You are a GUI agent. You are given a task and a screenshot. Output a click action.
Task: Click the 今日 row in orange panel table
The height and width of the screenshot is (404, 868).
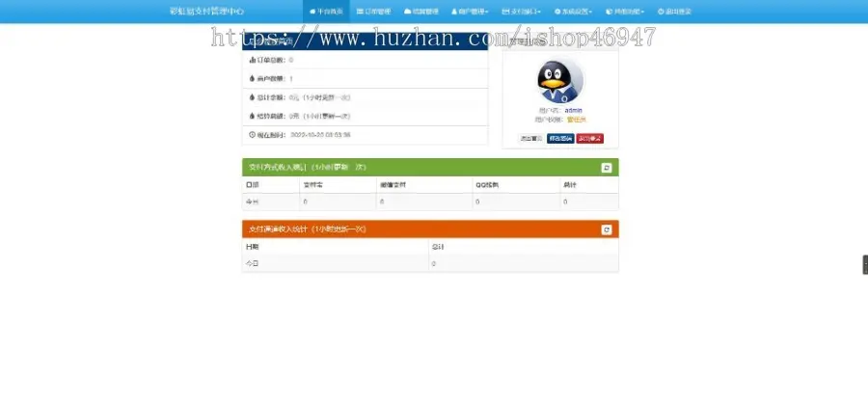coord(430,264)
